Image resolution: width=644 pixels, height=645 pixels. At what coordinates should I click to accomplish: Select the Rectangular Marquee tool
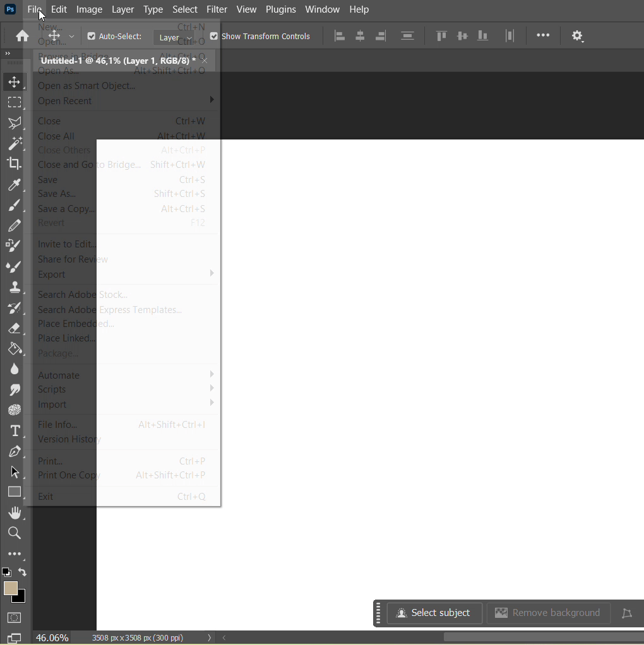tap(15, 102)
